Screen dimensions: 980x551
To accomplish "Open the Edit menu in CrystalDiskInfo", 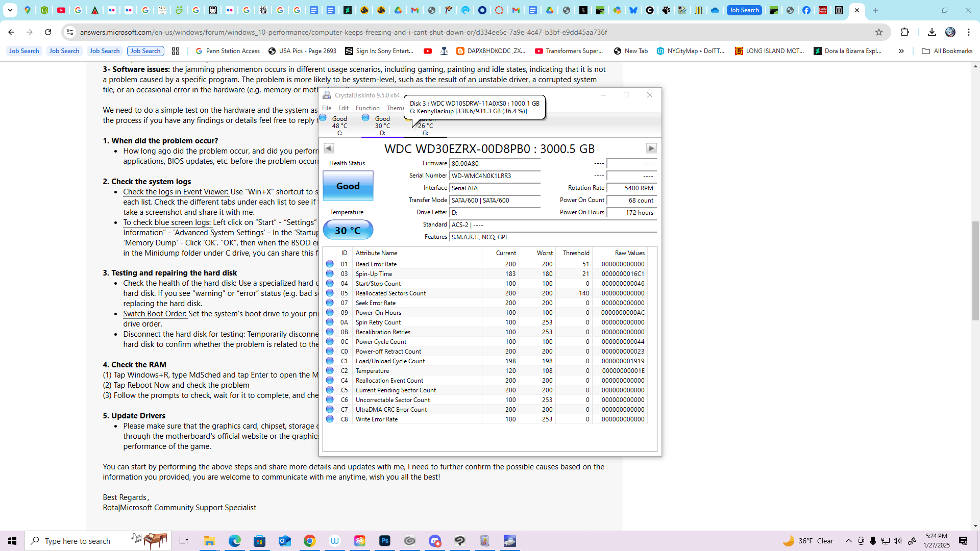I will (x=344, y=108).
